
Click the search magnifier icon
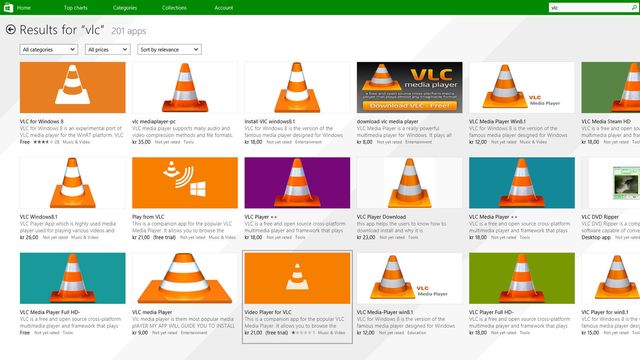click(634, 7)
